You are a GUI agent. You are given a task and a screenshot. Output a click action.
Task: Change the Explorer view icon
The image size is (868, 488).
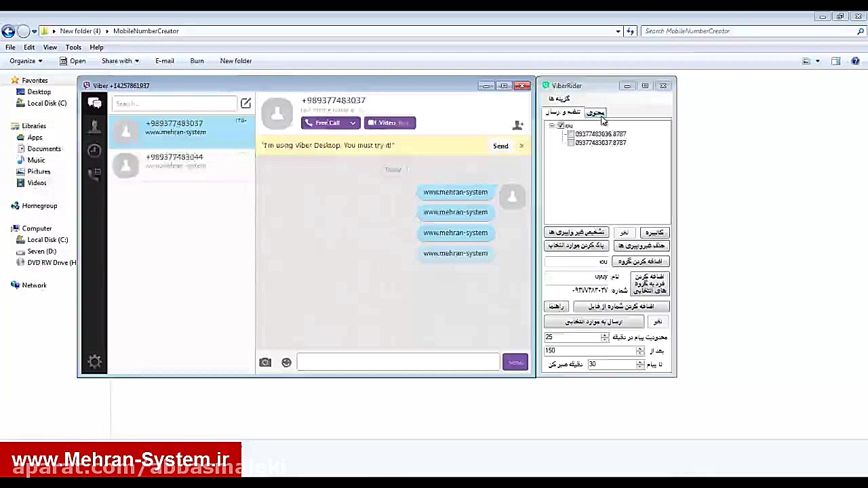pyautogui.click(x=806, y=61)
